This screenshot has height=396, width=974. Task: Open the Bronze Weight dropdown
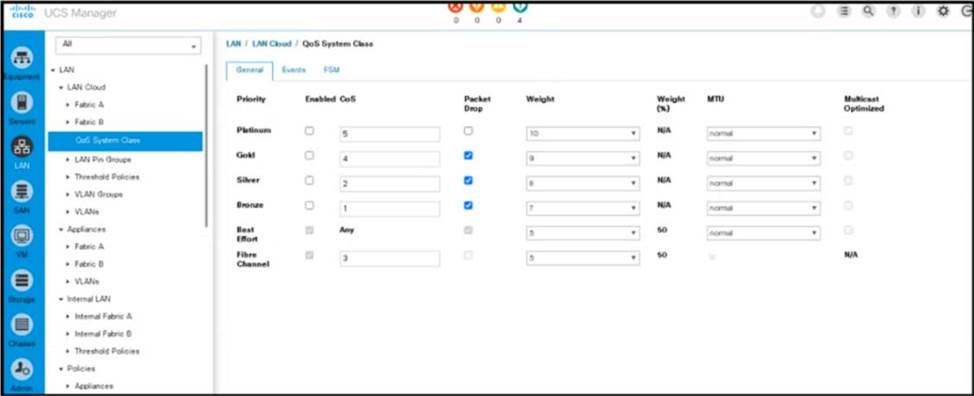click(583, 209)
